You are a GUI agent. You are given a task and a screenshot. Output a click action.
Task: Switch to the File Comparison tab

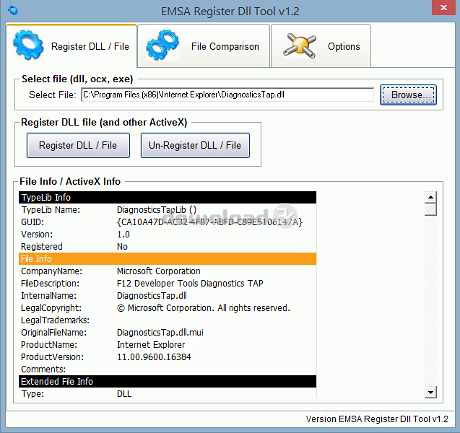[203, 46]
